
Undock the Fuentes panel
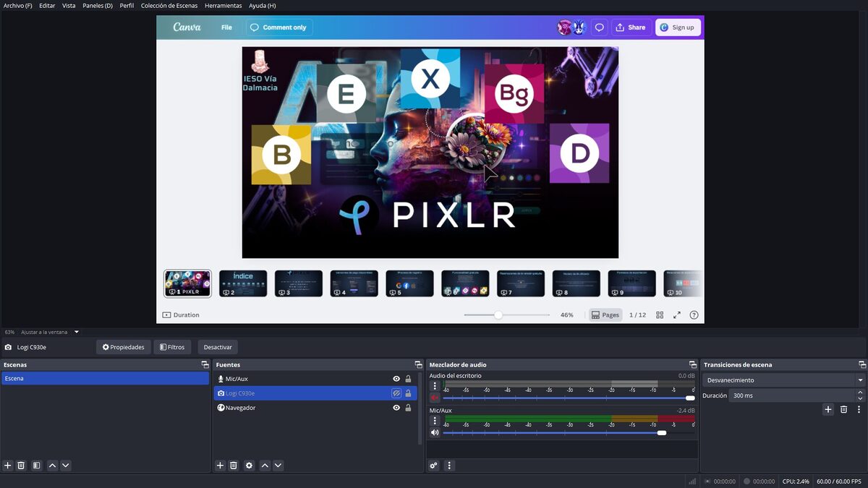(x=418, y=364)
